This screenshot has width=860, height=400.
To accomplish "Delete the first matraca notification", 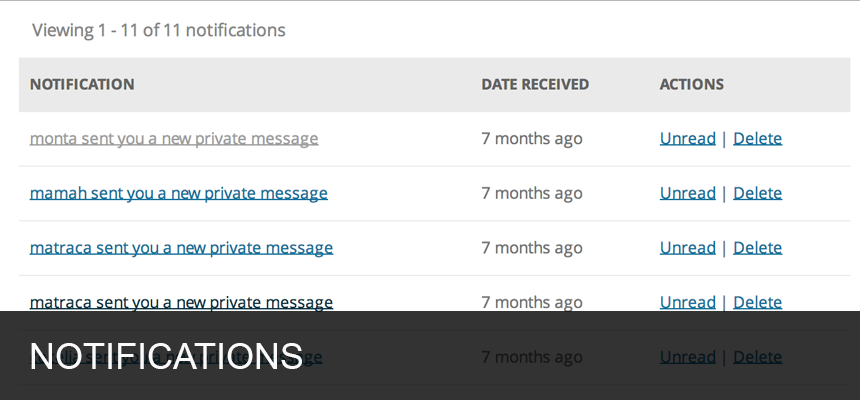I will 757,247.
